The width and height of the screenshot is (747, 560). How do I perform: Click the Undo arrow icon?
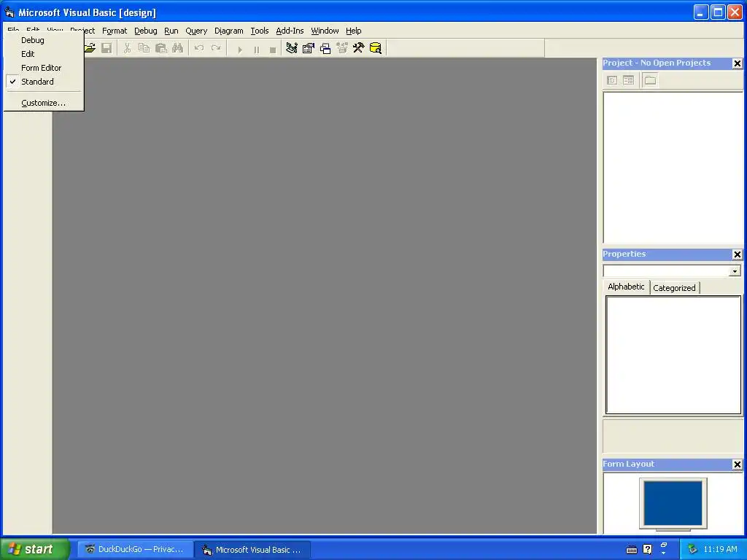pos(199,48)
